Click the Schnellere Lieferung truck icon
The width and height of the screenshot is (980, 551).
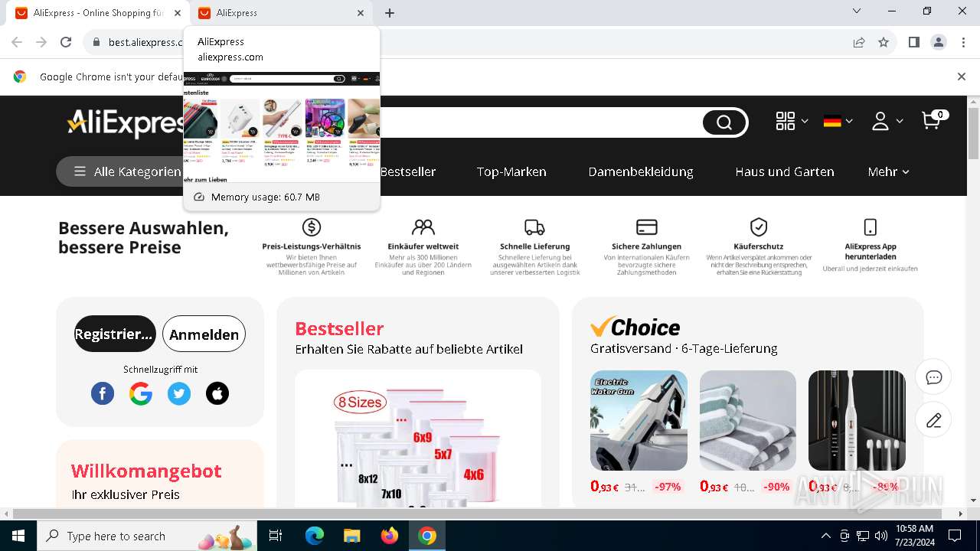click(534, 227)
